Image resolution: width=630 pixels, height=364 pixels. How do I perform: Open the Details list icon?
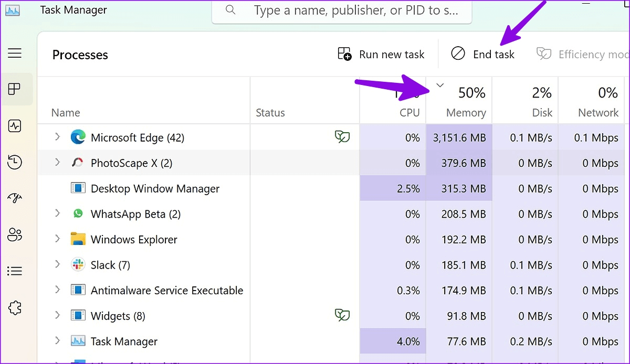15,271
